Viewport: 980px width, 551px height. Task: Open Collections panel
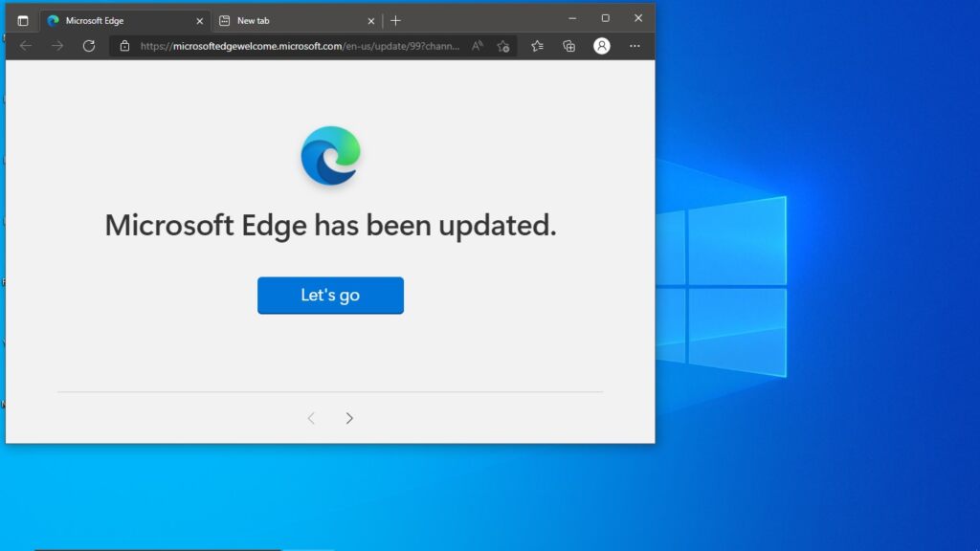568,46
